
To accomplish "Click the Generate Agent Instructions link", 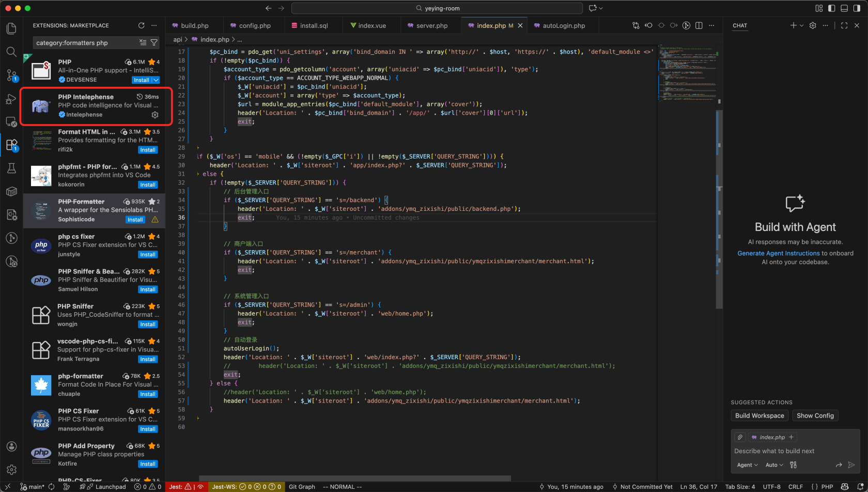I will click(778, 253).
